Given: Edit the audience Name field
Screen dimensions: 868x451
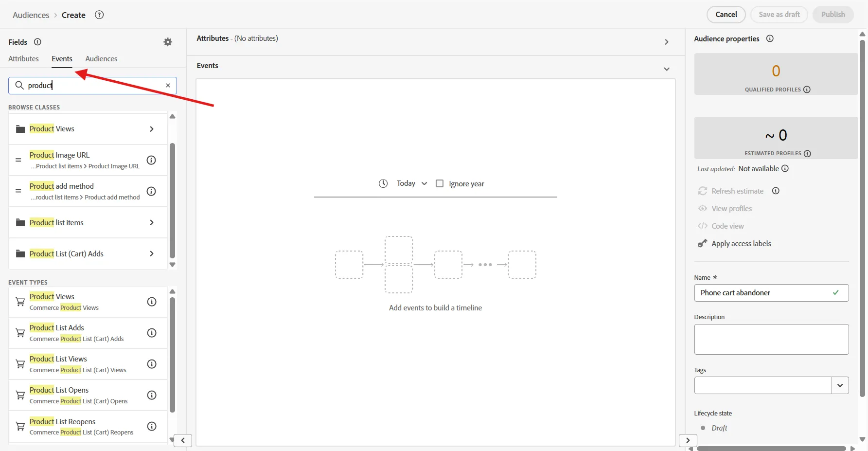Looking at the screenshot, I should [771, 293].
